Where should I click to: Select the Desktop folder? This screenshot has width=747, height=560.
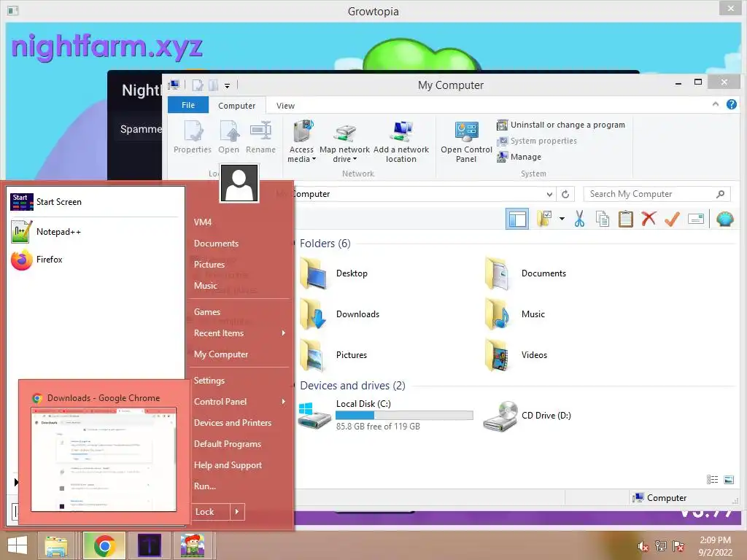click(x=334, y=273)
